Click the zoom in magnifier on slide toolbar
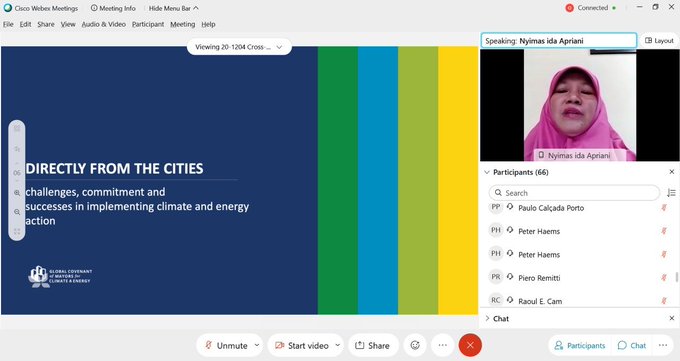680x361 pixels. [17, 193]
